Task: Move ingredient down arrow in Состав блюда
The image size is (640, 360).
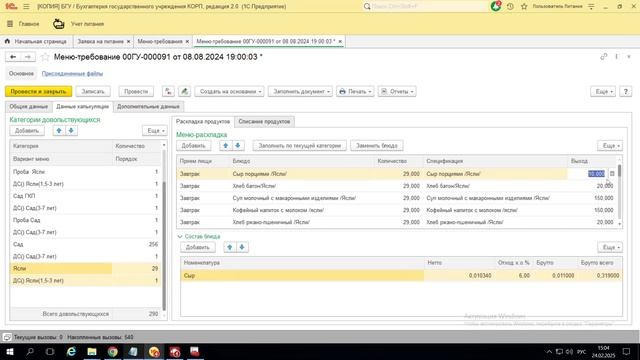Action: pos(242,247)
